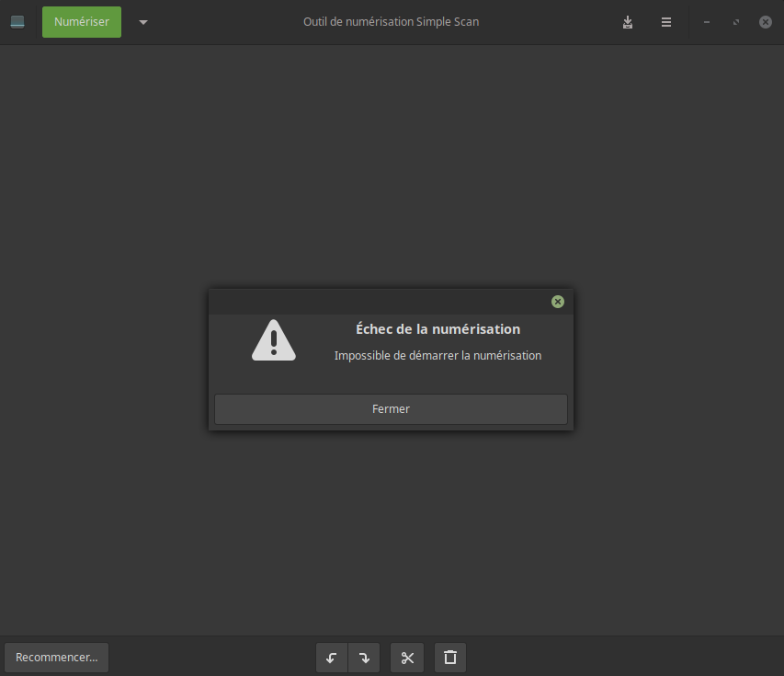This screenshot has height=676, width=784.
Task: Dismiss the error dialog with its X button
Action: pos(558,302)
